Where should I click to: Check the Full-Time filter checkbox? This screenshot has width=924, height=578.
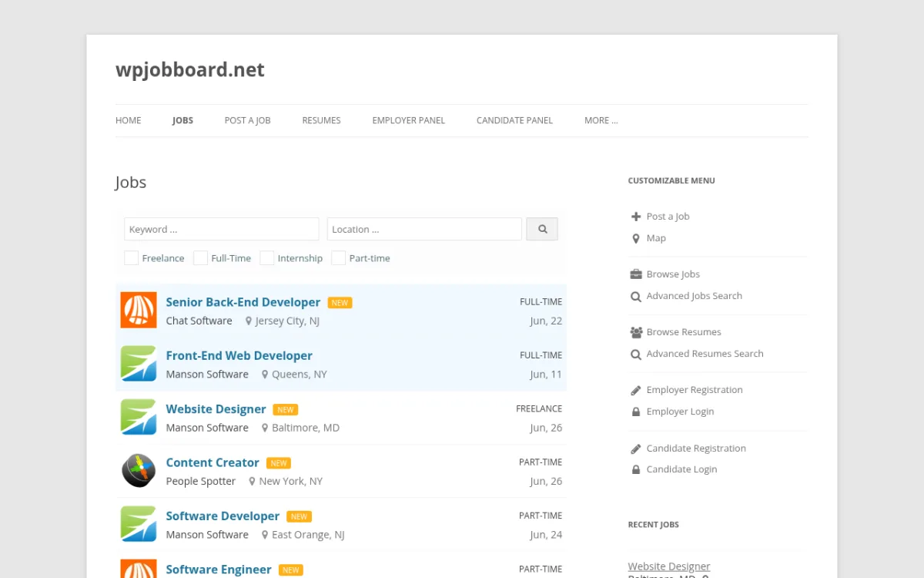200,258
